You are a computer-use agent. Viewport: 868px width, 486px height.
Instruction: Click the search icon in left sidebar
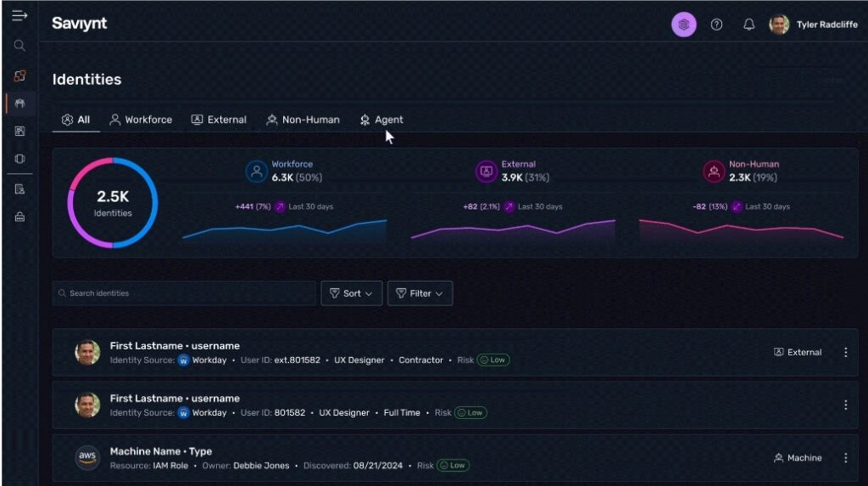point(19,46)
